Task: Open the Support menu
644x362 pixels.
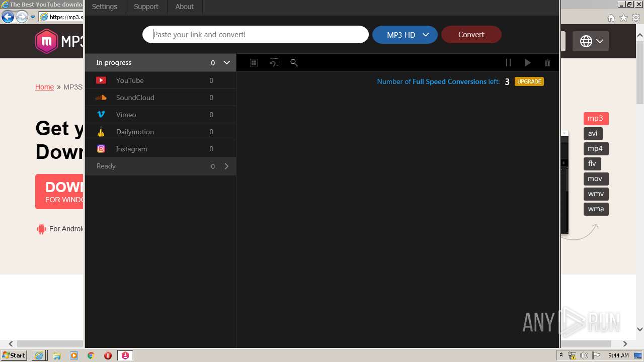Action: pos(146,7)
